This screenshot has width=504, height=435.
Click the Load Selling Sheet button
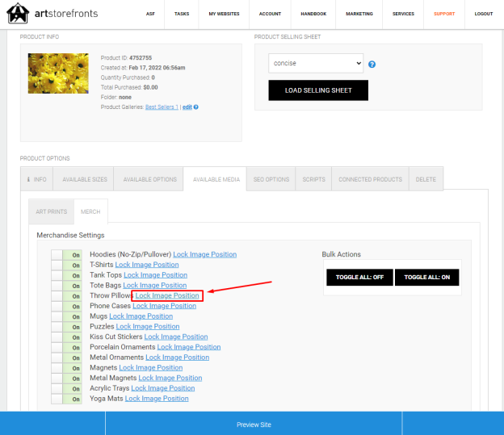coord(318,90)
